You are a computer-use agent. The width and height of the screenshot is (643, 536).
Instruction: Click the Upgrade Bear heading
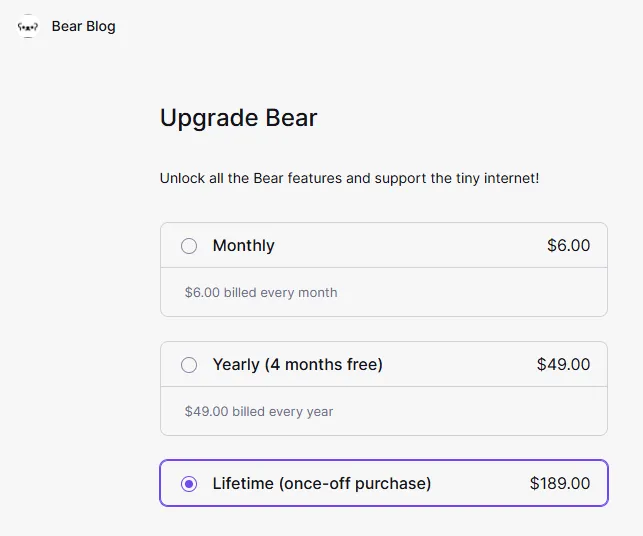tap(238, 118)
